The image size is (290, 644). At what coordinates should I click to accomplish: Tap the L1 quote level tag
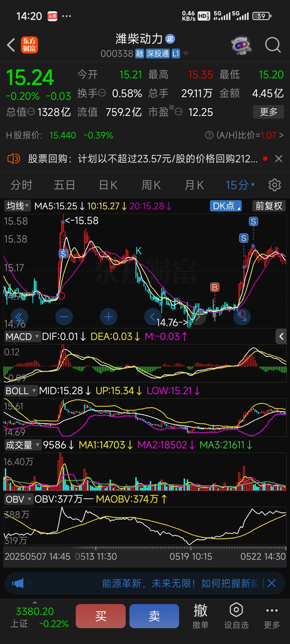[176, 54]
